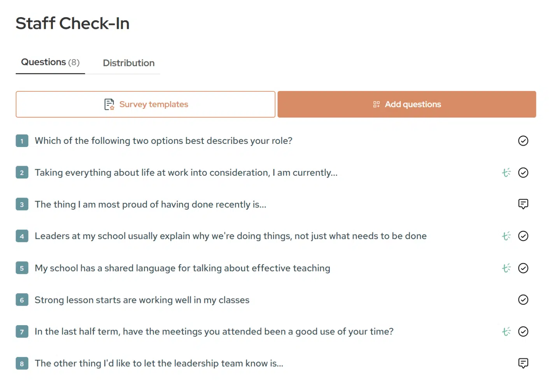
Task: Switch to the Distribution tab
Action: pos(128,63)
